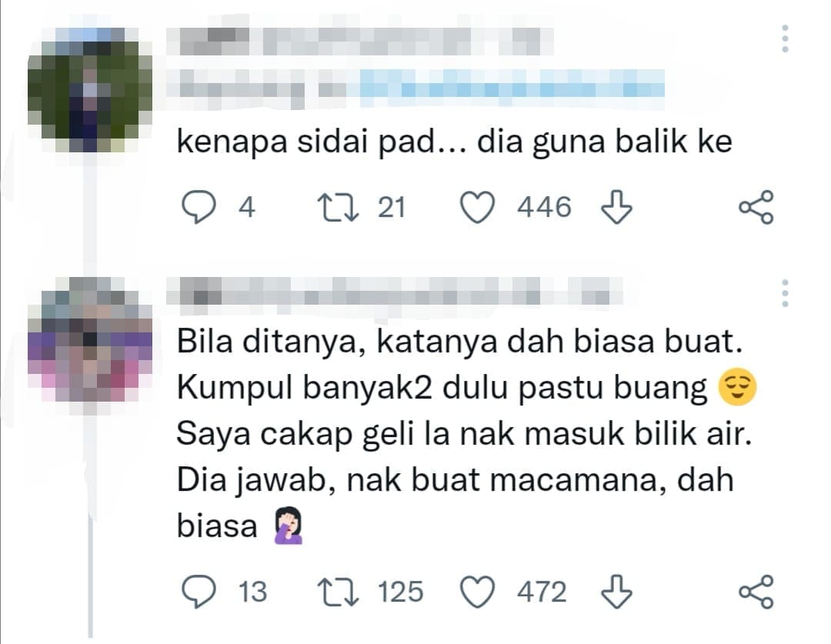Share the second tweet via share icon
This screenshot has width=831, height=644.
coord(756,591)
